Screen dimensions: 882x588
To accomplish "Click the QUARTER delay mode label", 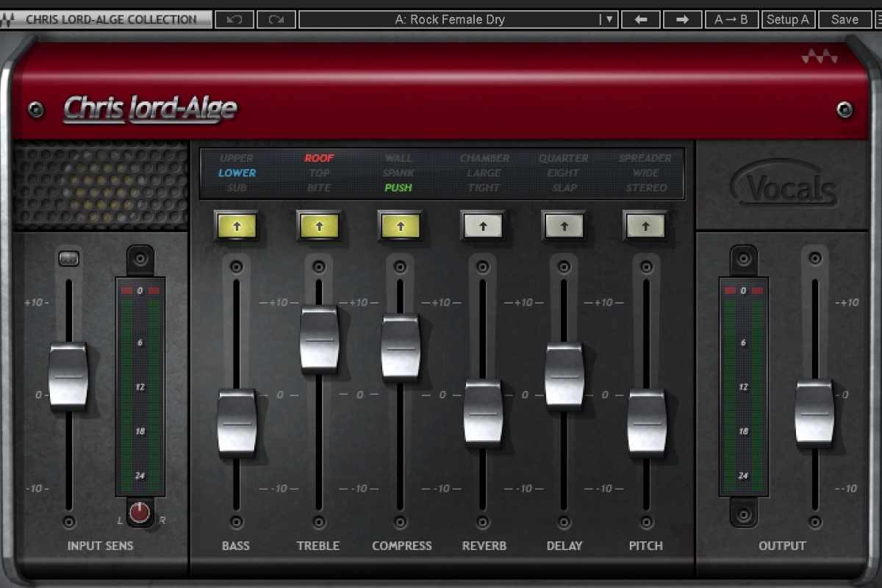I will [563, 158].
